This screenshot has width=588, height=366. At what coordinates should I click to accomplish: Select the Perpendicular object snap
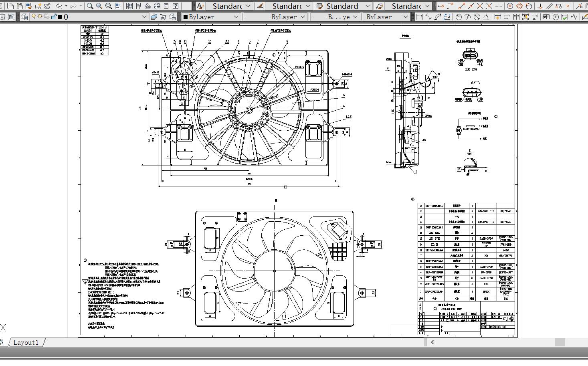coord(540,6)
